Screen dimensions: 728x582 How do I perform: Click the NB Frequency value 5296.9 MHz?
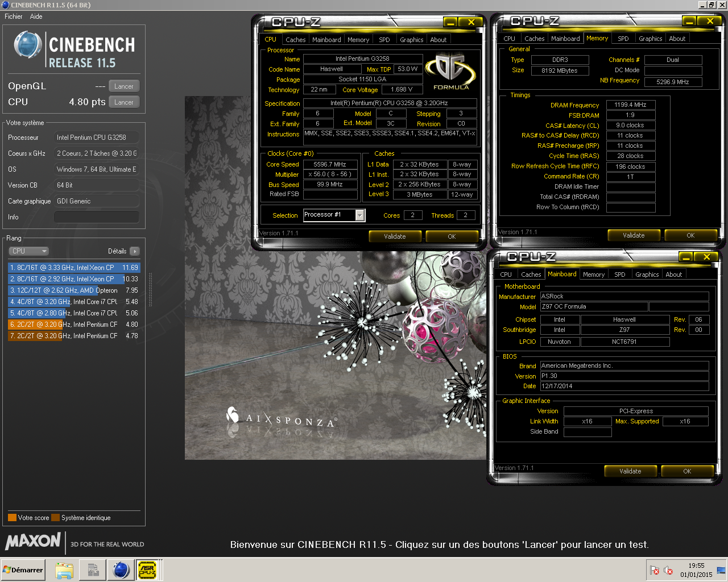pos(673,82)
